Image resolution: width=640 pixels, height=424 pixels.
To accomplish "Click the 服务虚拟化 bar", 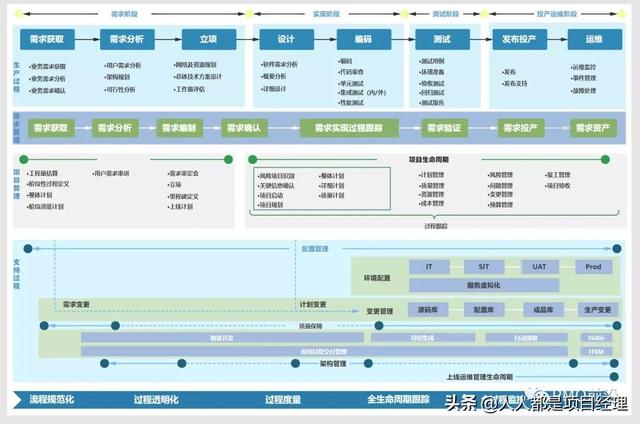I will click(484, 285).
